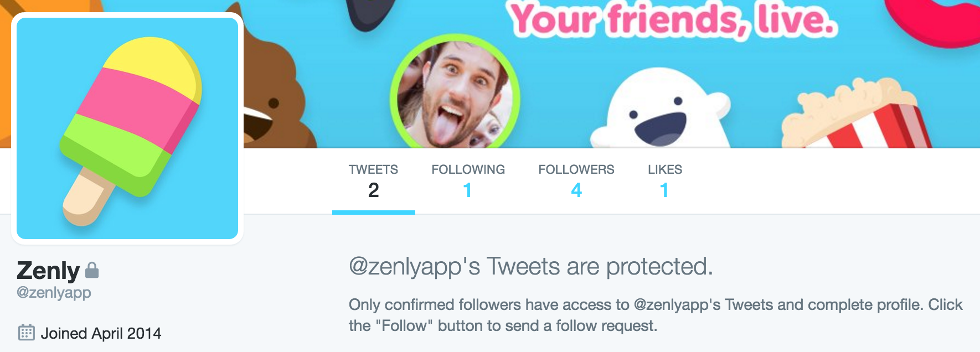This screenshot has width=980, height=352.
Task: Click the protected-account lock icon beside Zenly
Action: 92,270
